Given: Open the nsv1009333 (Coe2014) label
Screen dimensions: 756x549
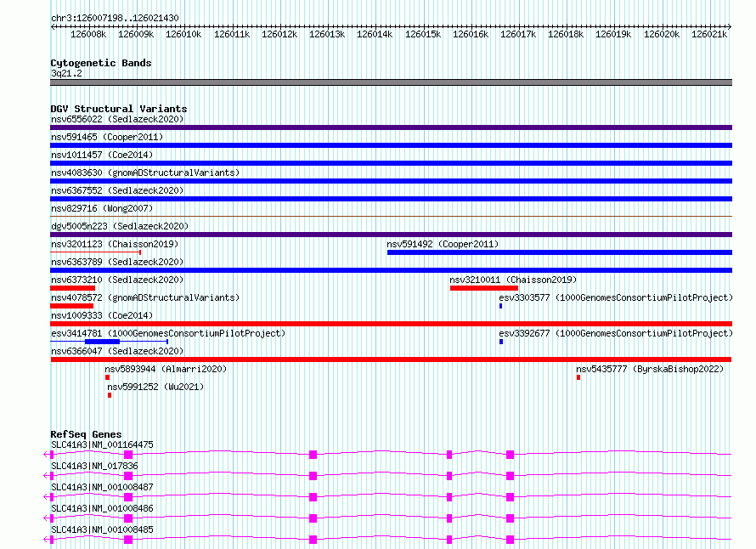Looking at the screenshot, I should pyautogui.click(x=102, y=315).
